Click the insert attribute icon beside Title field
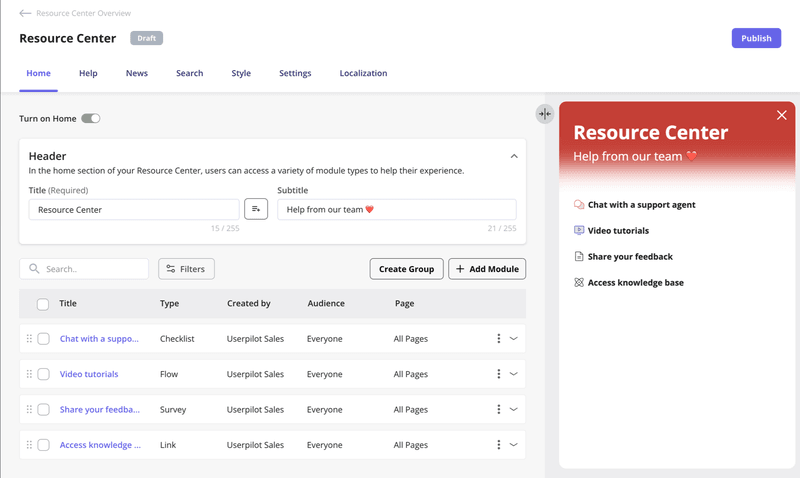The image size is (800, 478). coord(256,209)
